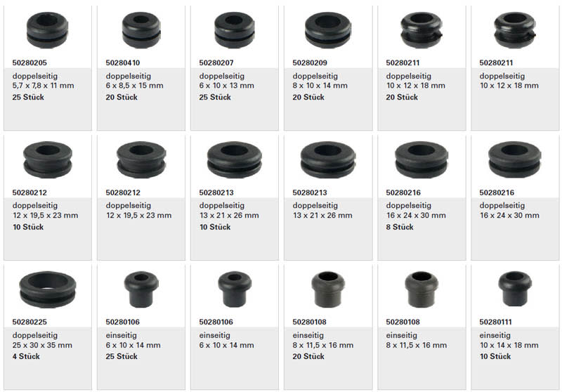Select the 6 x 10 x 13 mm description
Image resolution: width=562 pixels, height=392 pixels.
tap(226, 86)
